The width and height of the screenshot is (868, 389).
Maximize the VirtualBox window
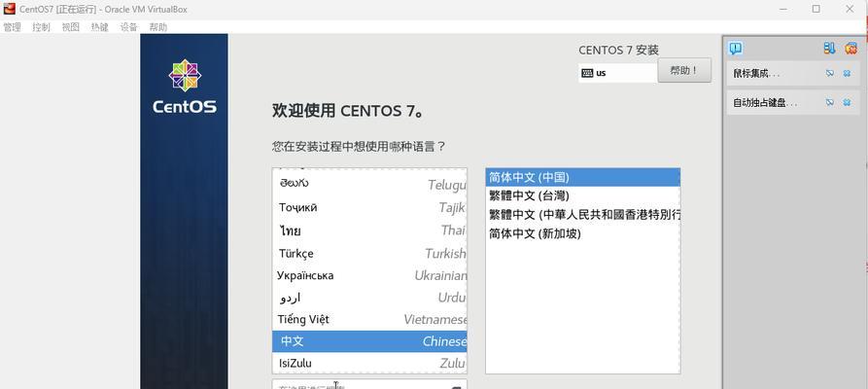pyautogui.click(x=816, y=9)
